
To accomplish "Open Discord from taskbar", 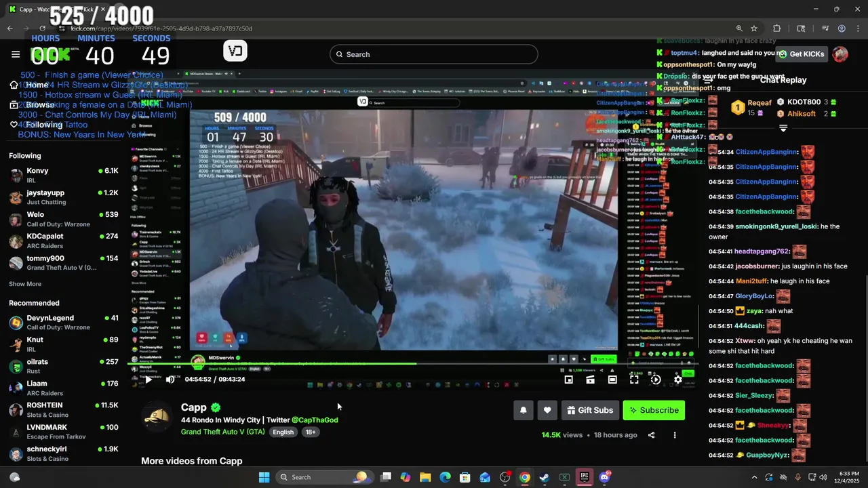I will point(604,477).
